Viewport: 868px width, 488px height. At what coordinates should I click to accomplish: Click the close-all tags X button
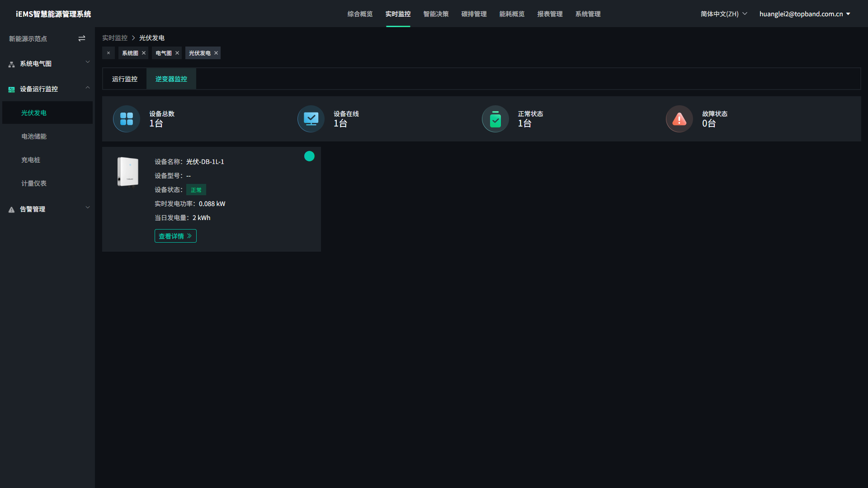coord(108,53)
